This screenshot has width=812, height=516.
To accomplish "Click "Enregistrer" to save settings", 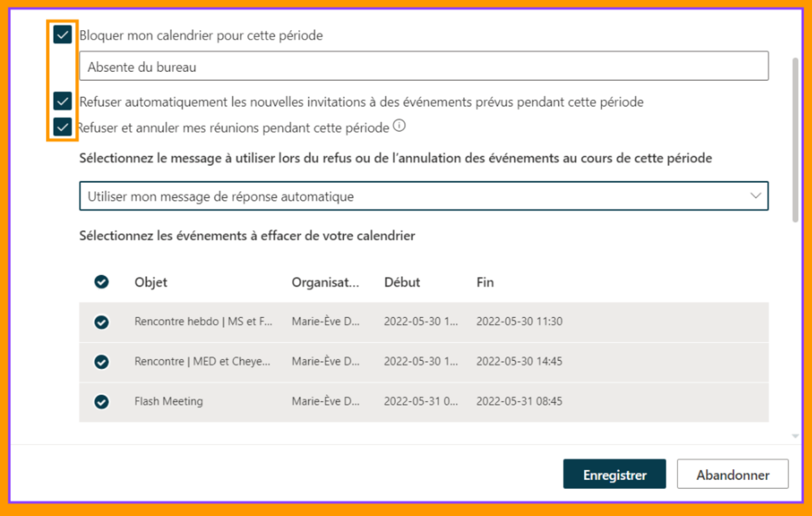I will coord(614,474).
